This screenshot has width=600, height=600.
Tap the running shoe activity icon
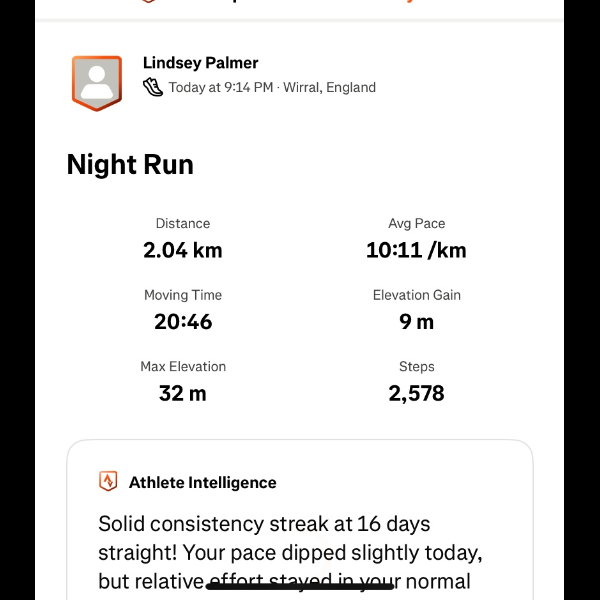click(153, 87)
